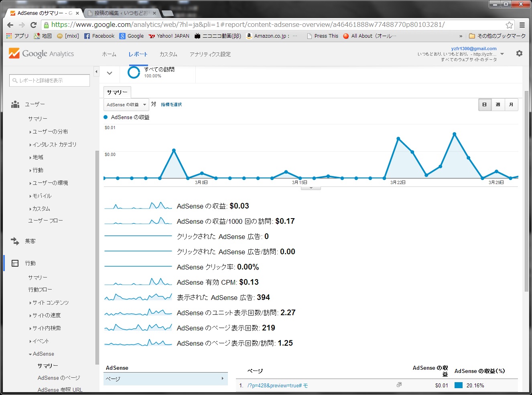The height and width of the screenshot is (395, 532).
Task: Click the blue AdSense revenue percentage swatch
Action: click(458, 385)
